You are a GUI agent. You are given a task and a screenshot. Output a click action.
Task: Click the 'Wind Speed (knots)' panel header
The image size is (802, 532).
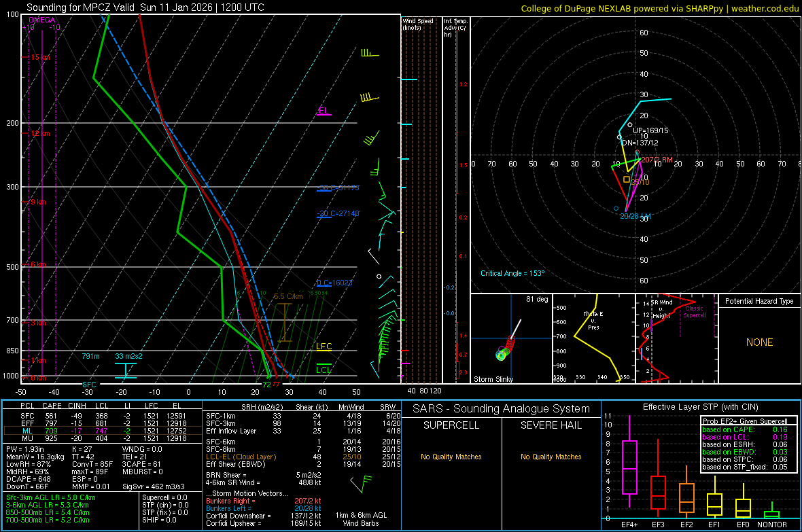pyautogui.click(x=418, y=24)
